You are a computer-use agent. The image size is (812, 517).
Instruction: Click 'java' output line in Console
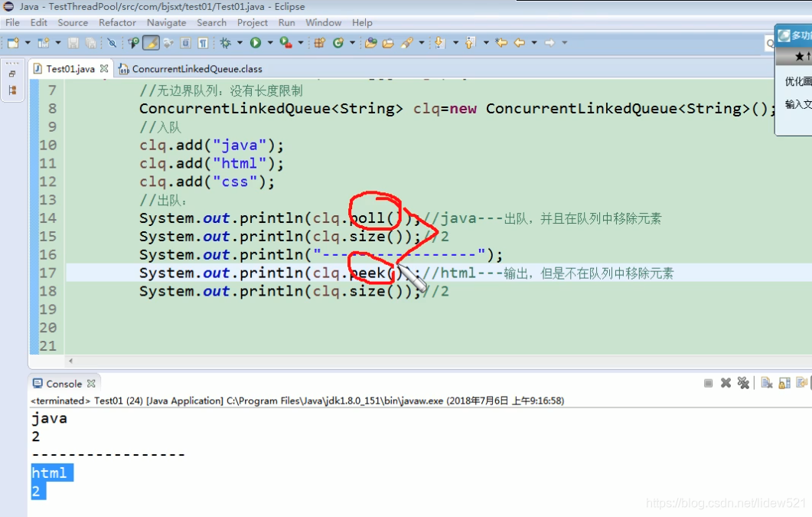tap(50, 418)
